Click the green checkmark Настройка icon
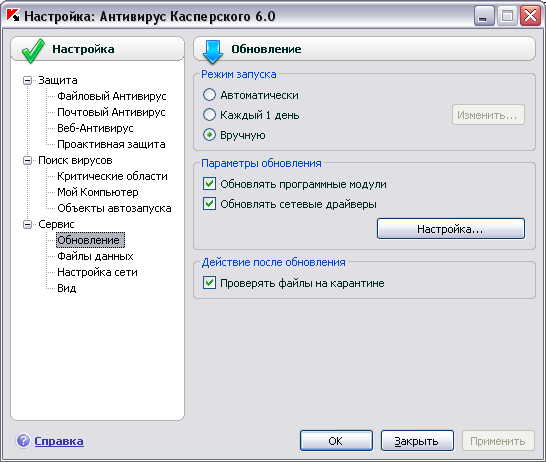Screen dimensions: 546x462 (33, 50)
